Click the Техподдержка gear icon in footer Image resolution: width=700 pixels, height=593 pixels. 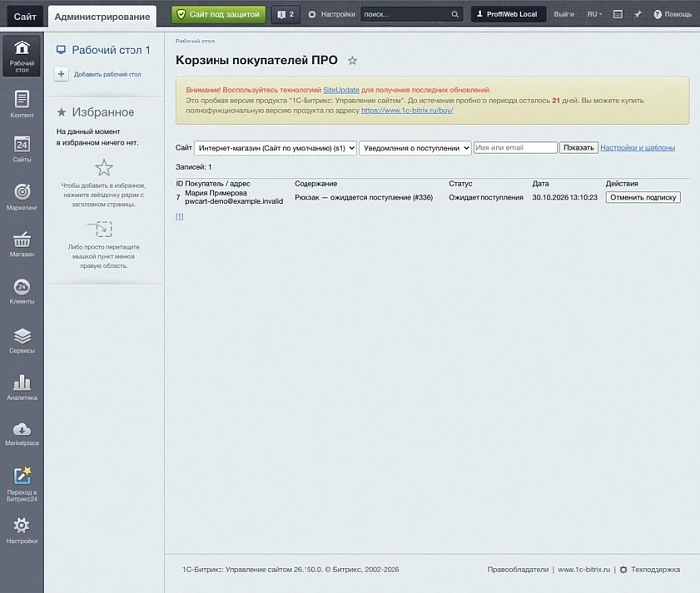tap(623, 570)
